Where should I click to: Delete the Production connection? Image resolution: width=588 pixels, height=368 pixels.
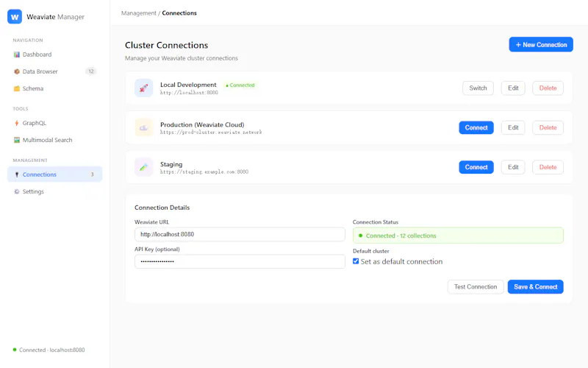(548, 127)
